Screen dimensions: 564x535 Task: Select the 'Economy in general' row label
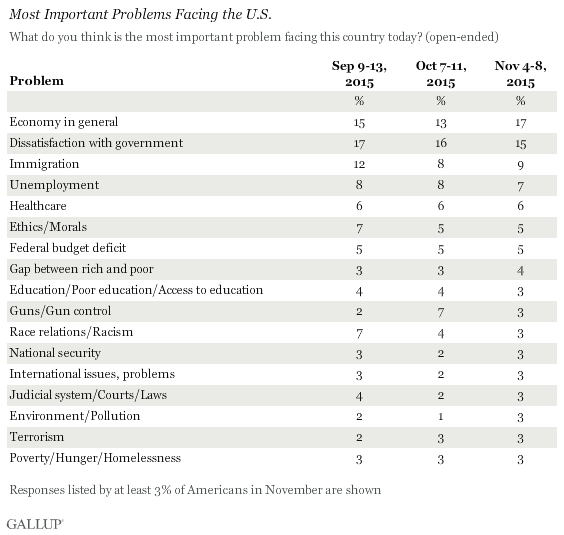point(64,122)
